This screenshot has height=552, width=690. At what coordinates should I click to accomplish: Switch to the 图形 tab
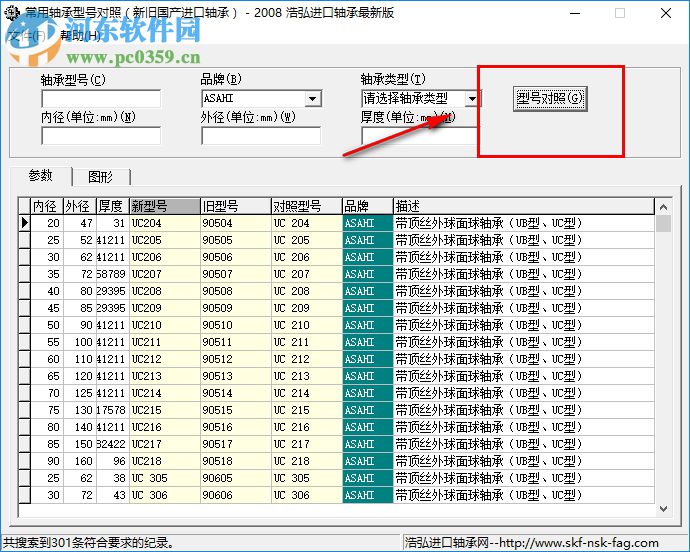(x=101, y=177)
